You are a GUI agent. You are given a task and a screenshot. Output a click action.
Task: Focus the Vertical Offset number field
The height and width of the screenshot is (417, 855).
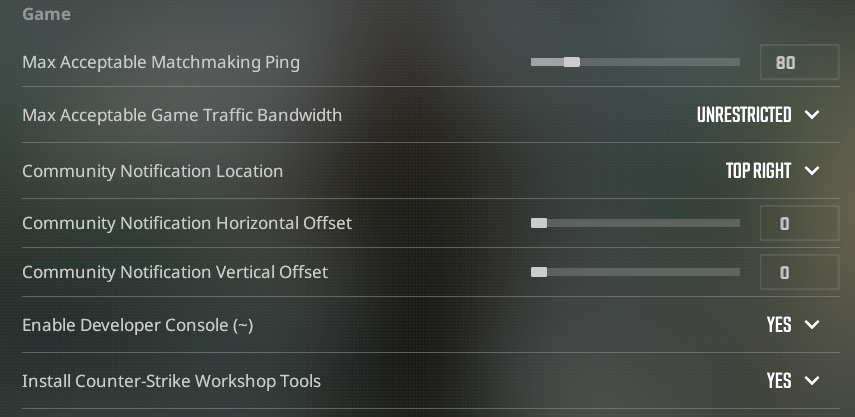click(x=799, y=272)
